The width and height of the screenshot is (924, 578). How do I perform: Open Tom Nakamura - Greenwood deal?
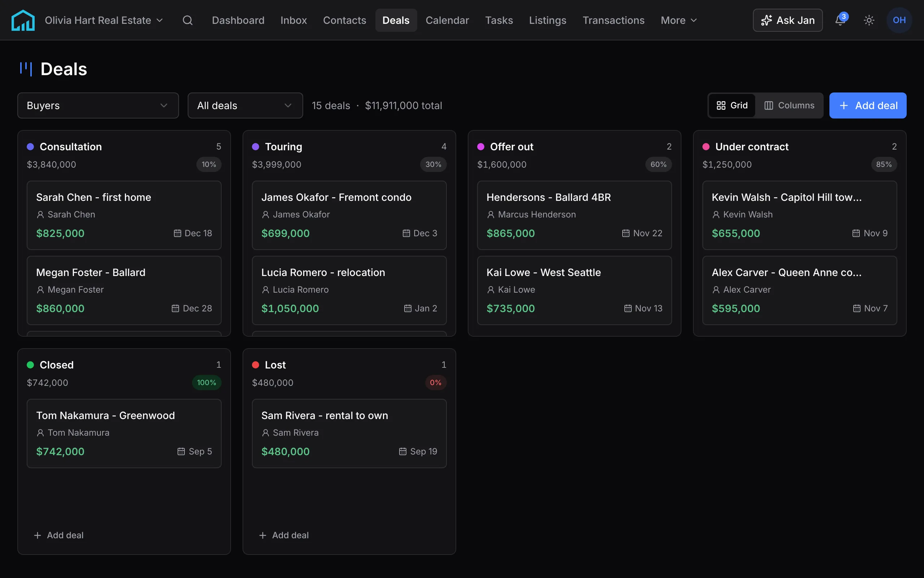pos(124,433)
